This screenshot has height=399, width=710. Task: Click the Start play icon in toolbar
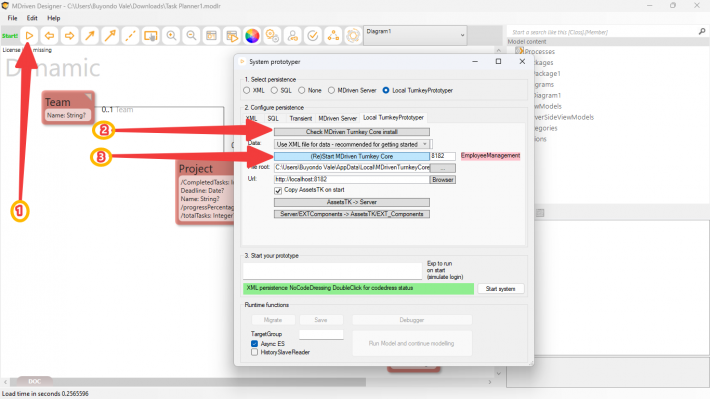coord(29,35)
